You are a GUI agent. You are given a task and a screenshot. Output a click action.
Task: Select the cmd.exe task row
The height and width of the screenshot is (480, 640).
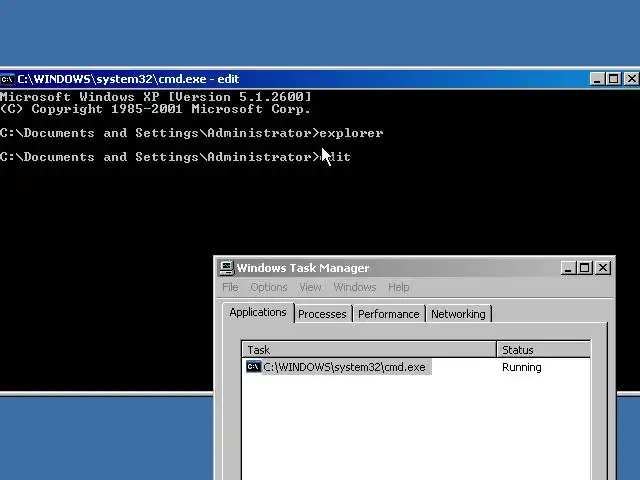416,367
